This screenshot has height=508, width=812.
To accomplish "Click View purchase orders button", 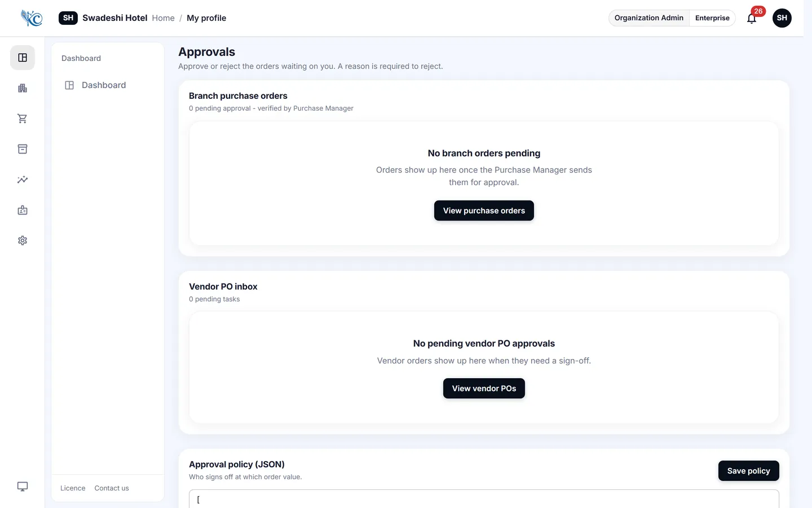I will pyautogui.click(x=484, y=211).
